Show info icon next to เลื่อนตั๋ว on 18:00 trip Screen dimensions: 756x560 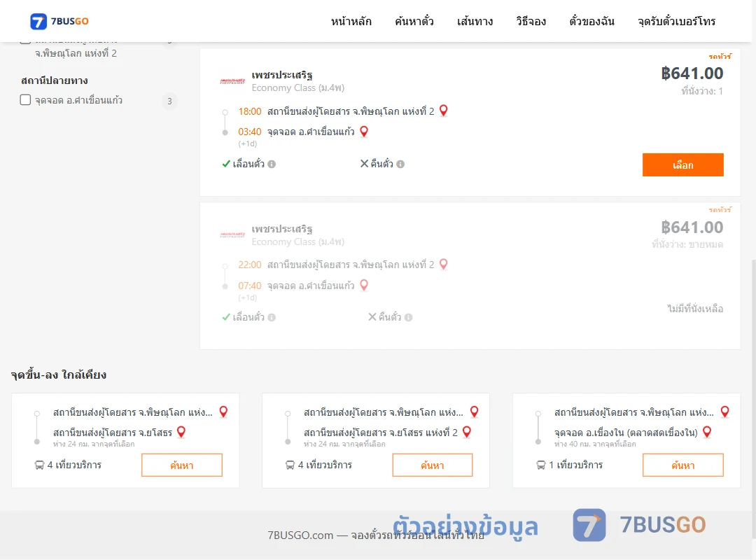click(272, 164)
